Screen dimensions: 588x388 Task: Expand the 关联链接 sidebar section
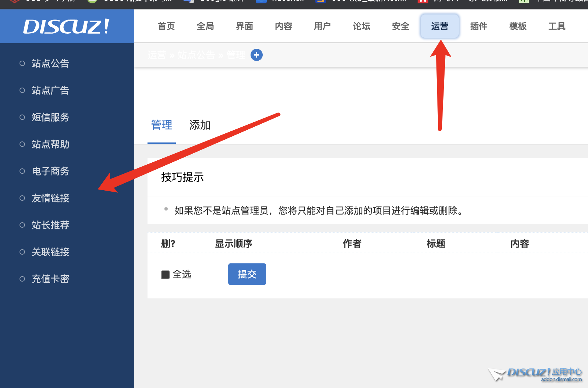[x=50, y=252]
